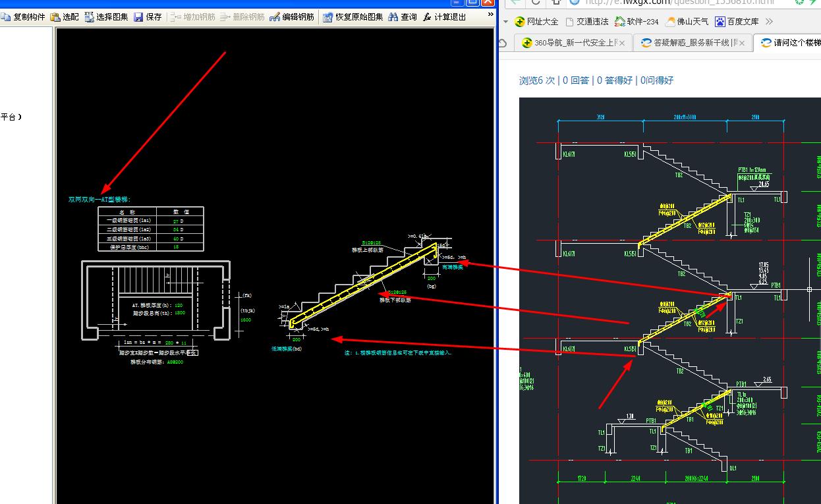Click the cloud icon beside the browser tabs
The height and width of the screenshot is (504, 821).
tap(503, 43)
